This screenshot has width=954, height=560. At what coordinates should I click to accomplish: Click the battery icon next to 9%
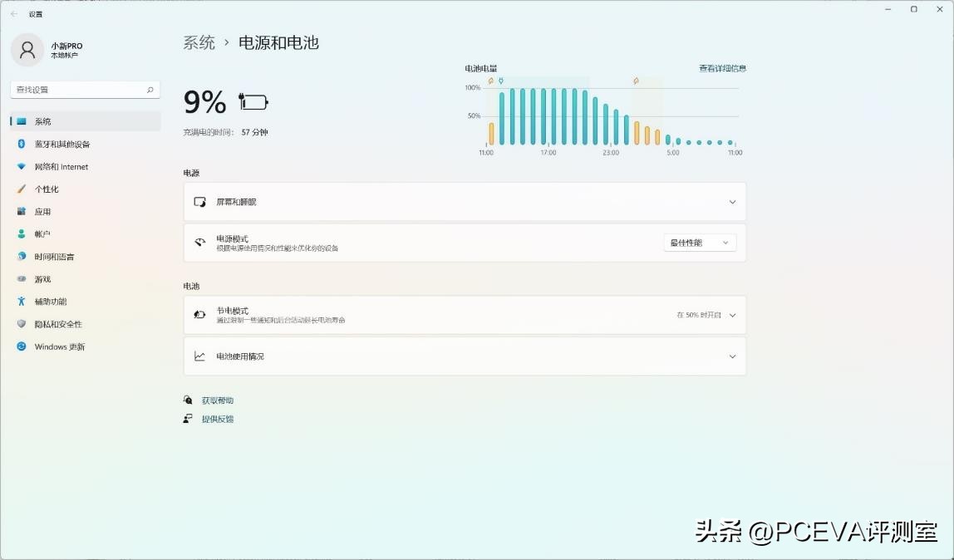pos(252,101)
